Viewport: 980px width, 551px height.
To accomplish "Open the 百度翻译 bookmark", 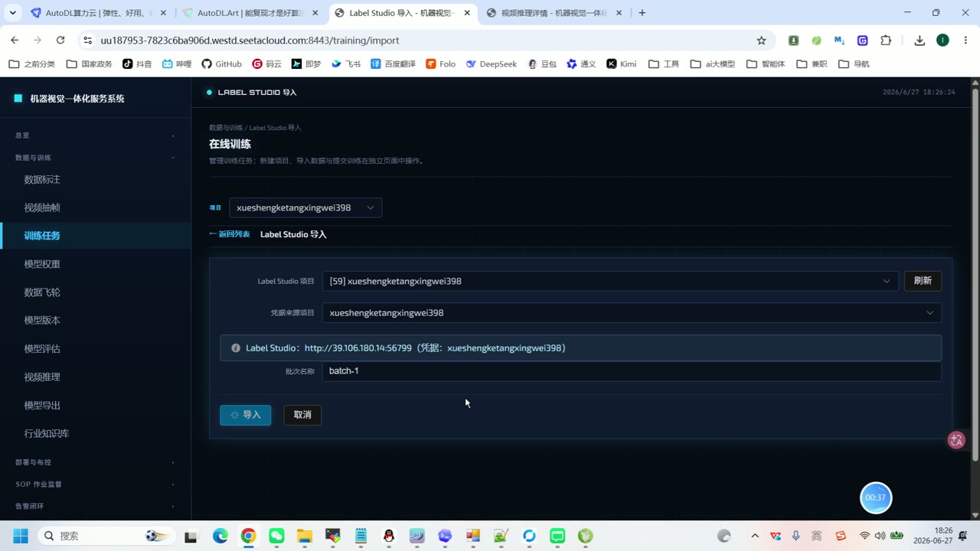I will point(393,64).
